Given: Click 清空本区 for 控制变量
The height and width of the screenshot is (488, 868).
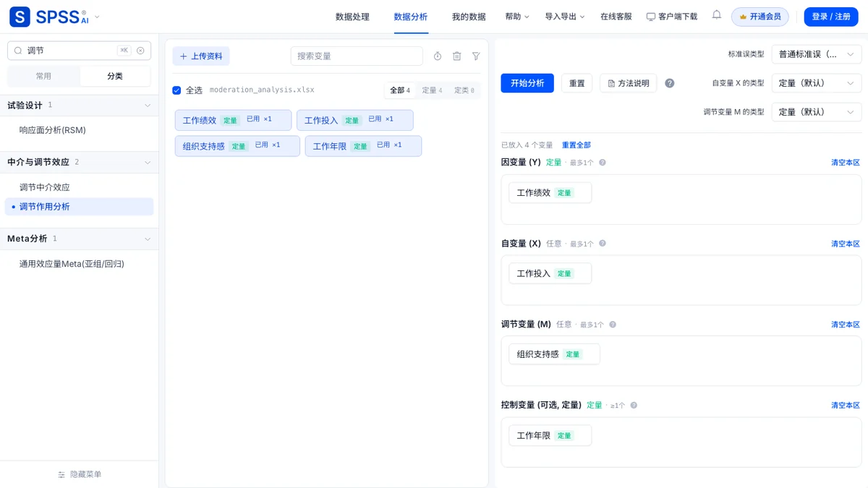Looking at the screenshot, I should tap(846, 406).
